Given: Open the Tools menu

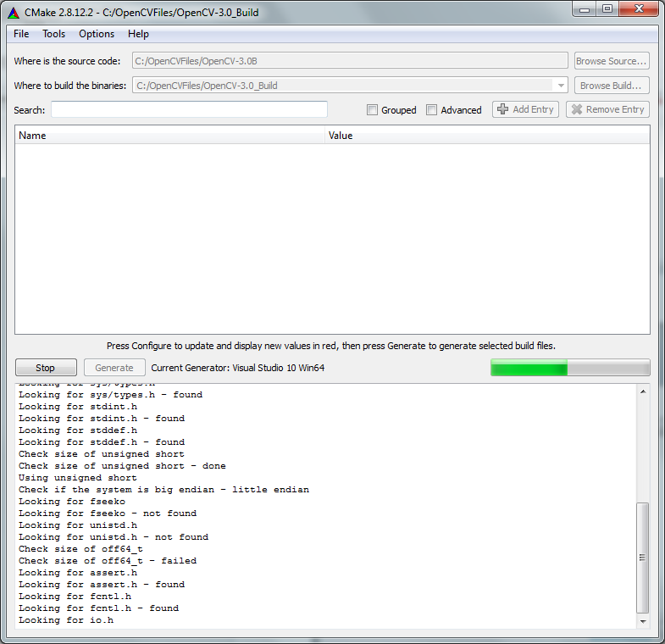Looking at the screenshot, I should (x=54, y=34).
